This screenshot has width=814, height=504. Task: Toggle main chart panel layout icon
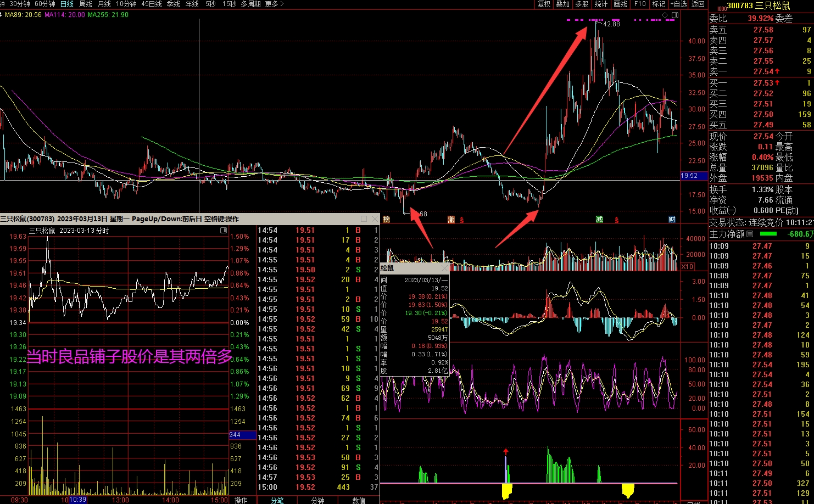point(675,15)
